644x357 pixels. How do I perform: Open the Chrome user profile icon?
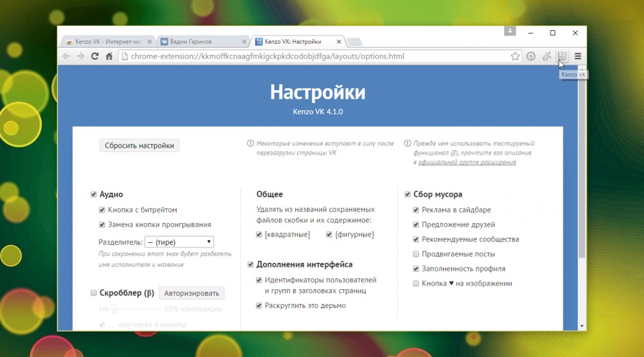(510, 31)
